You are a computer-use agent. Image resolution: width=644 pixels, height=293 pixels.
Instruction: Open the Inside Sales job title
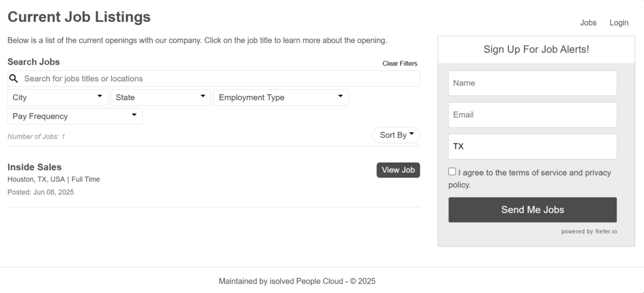34,167
